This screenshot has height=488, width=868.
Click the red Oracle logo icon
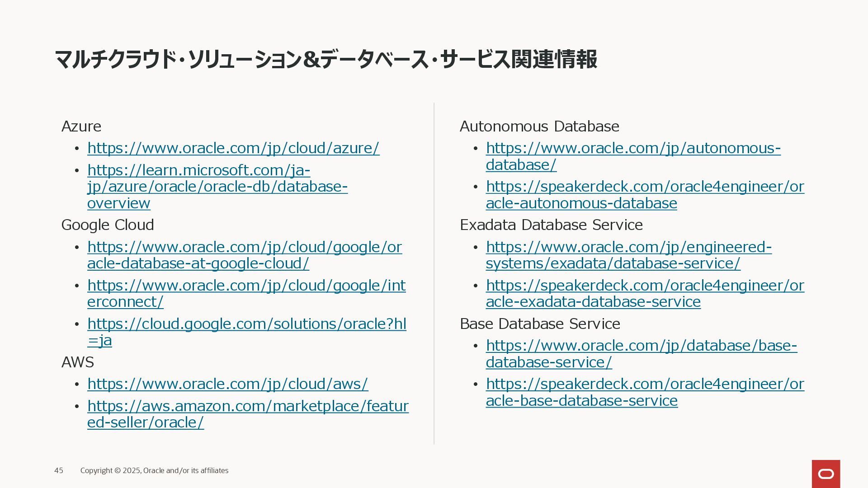826,474
